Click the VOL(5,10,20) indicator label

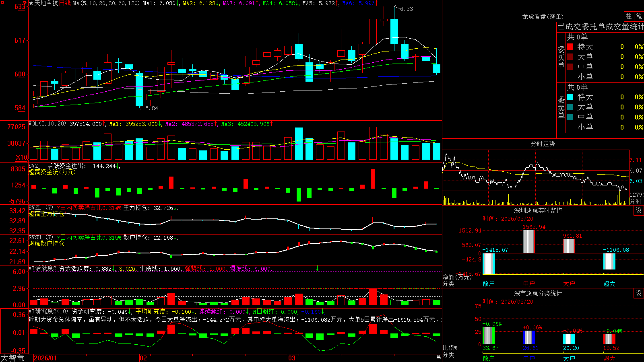point(47,124)
